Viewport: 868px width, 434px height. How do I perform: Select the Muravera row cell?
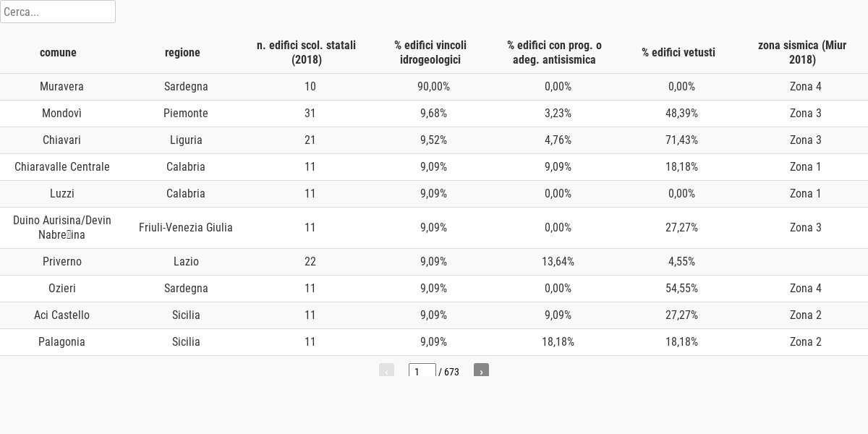pyautogui.click(x=62, y=87)
